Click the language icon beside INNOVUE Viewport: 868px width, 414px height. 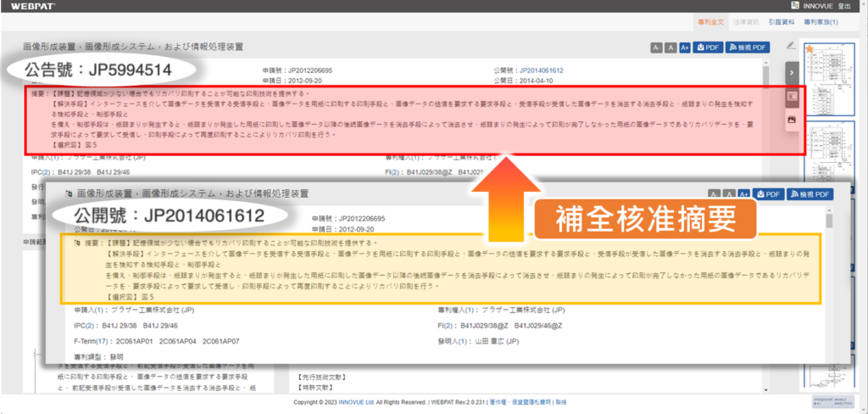click(x=795, y=6)
